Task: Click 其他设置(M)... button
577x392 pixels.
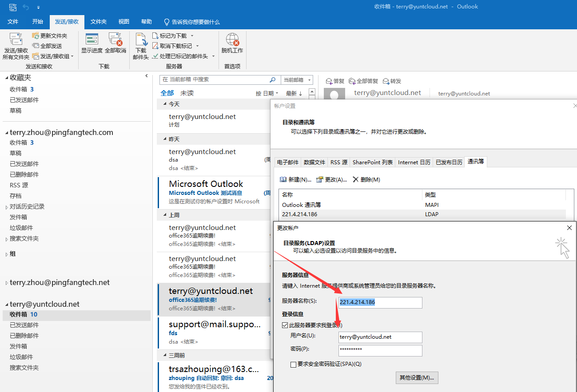Action: coord(417,378)
